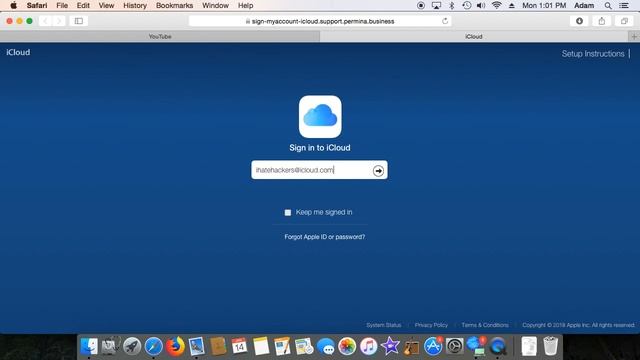Submit Apple ID with the arrow button
The height and width of the screenshot is (360, 640).
(x=378, y=170)
